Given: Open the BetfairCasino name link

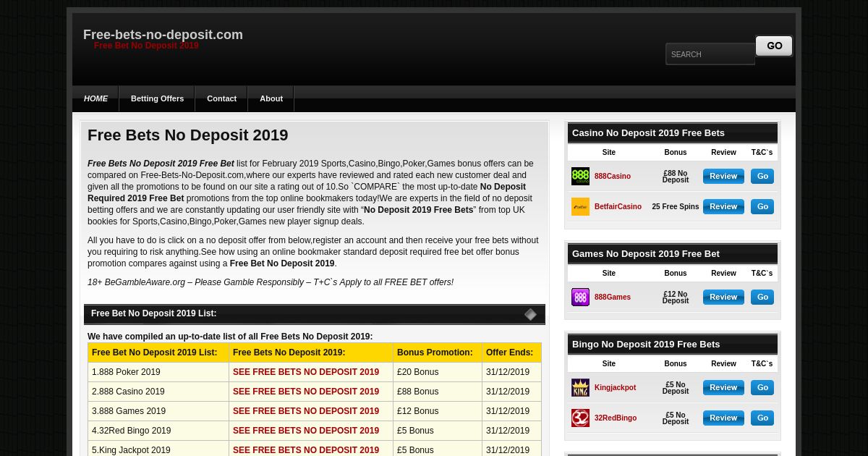Looking at the screenshot, I should tap(618, 207).
